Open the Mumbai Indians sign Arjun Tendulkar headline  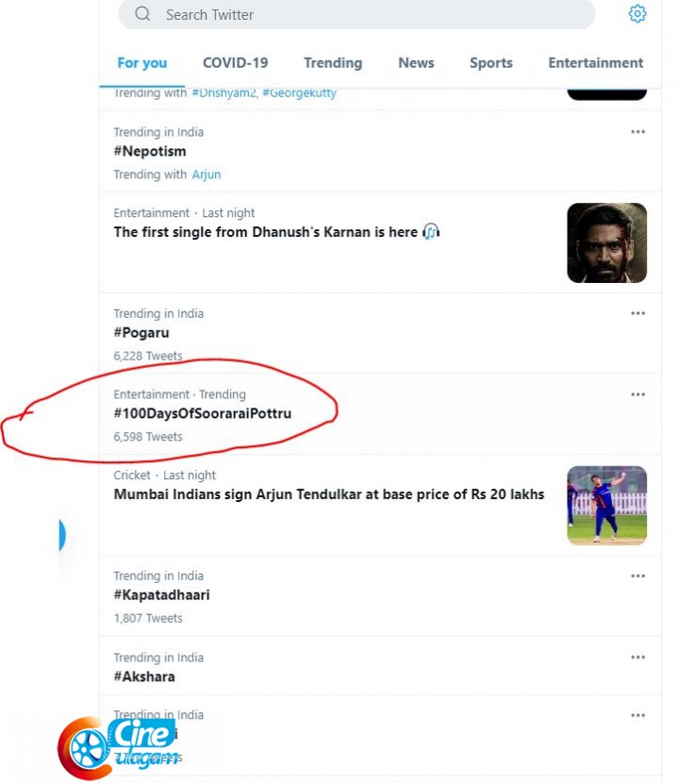tap(329, 494)
